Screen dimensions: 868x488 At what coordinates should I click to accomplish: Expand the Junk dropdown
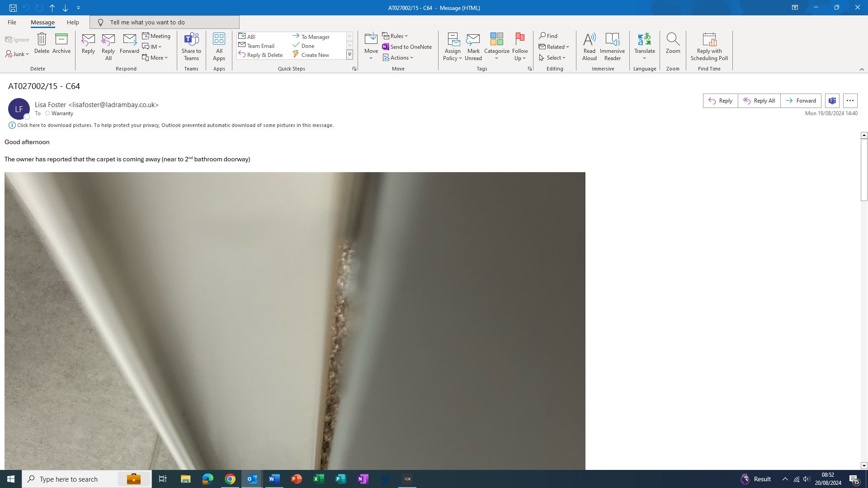(18, 54)
